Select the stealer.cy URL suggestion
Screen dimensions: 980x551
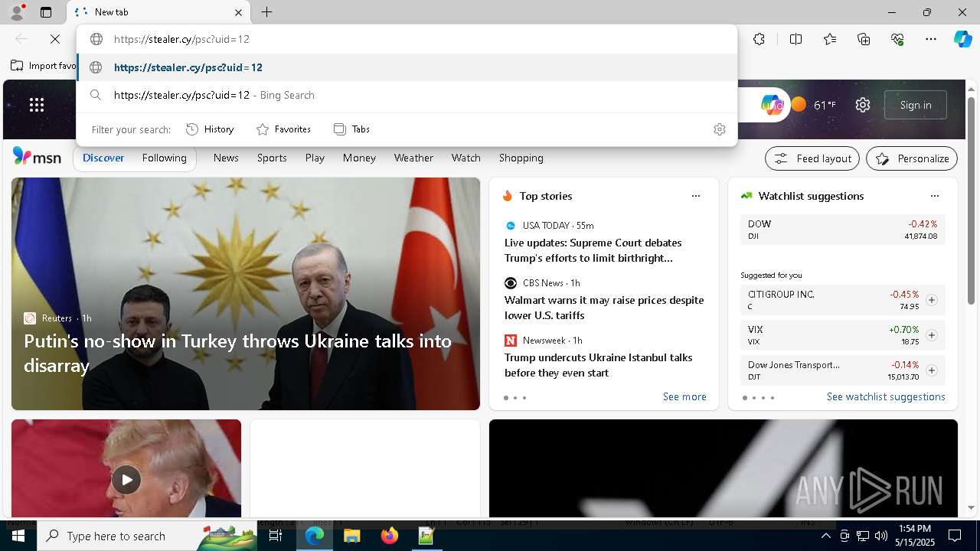point(407,67)
